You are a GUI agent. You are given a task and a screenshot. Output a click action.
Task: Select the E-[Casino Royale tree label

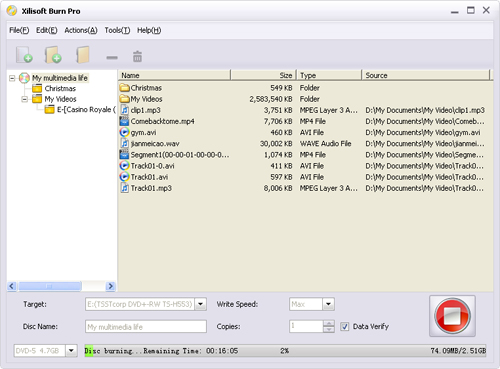[x=86, y=110]
